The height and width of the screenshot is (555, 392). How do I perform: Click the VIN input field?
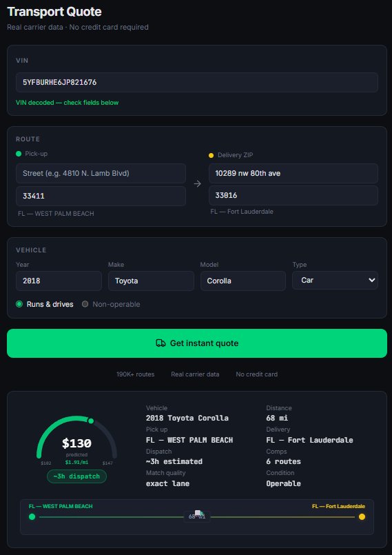(x=197, y=82)
